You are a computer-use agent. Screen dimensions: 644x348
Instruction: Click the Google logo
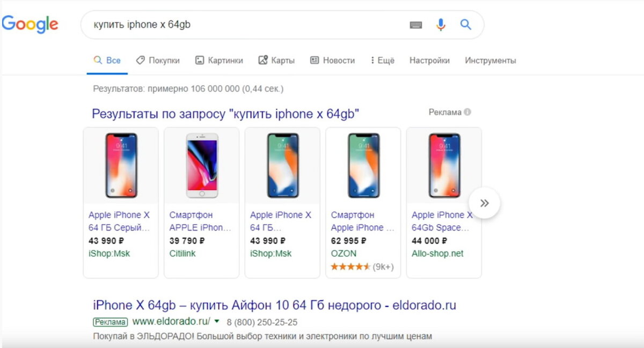coord(30,25)
